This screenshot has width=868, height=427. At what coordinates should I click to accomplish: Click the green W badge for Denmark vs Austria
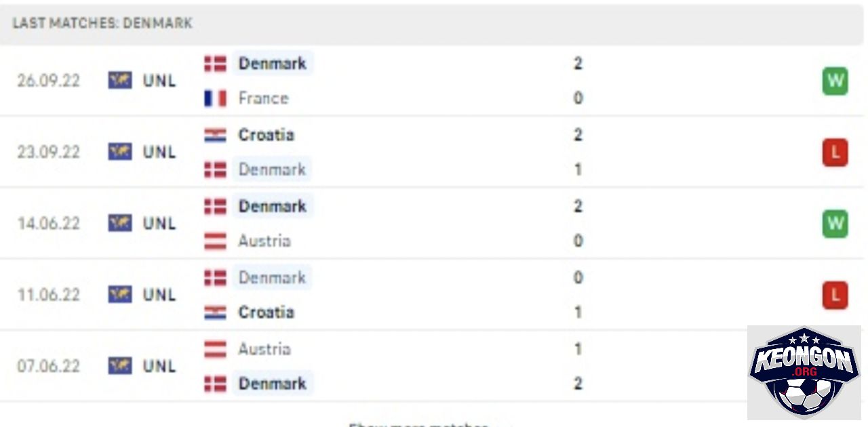pos(835,224)
